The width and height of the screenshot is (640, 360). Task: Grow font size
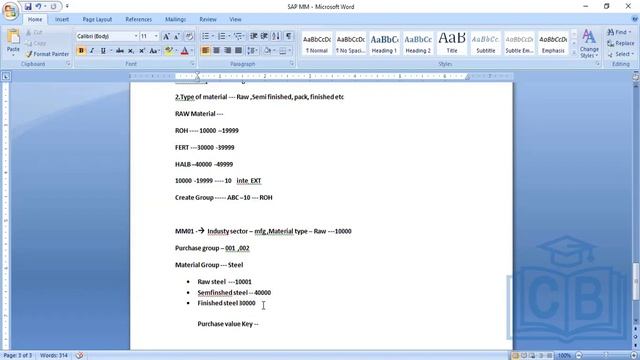166,36
